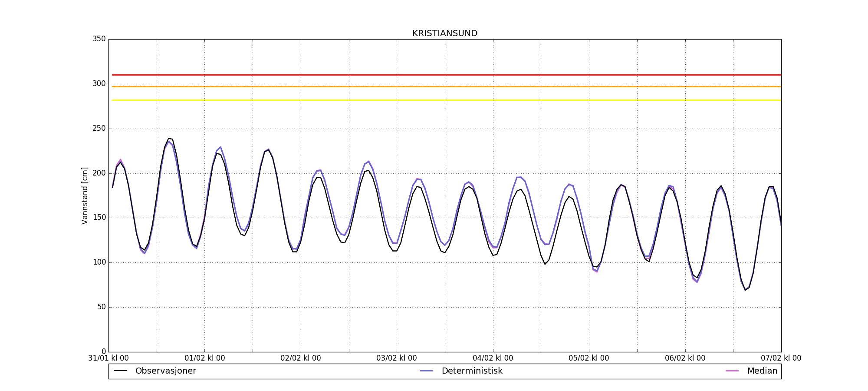Click the 07/02 kl 00 date tick label
868x391 pixels.
pyautogui.click(x=781, y=358)
